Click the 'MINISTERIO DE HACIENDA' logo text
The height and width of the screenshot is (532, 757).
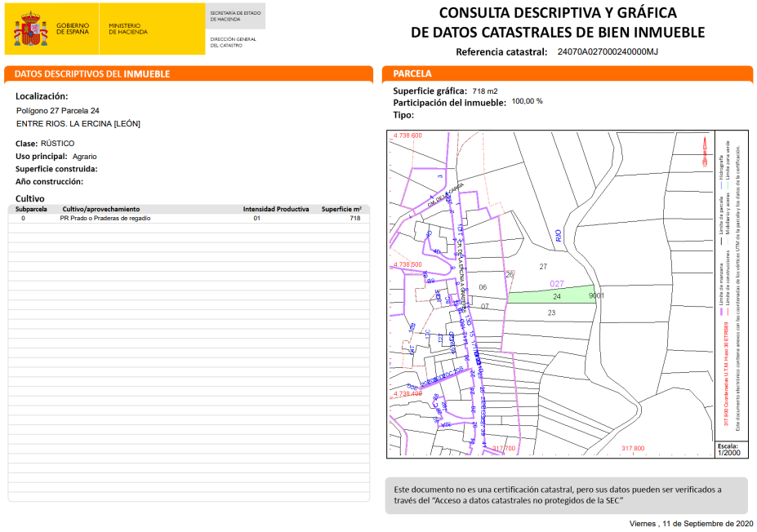pyautogui.click(x=128, y=29)
